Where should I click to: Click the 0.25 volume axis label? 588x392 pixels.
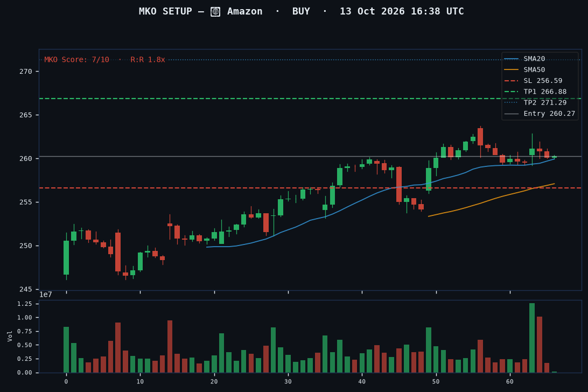25,359
